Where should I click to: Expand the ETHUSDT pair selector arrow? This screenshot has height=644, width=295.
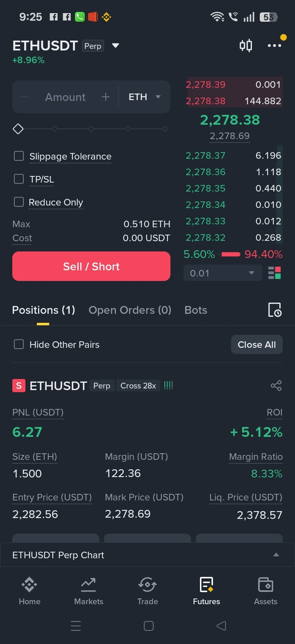[116, 46]
